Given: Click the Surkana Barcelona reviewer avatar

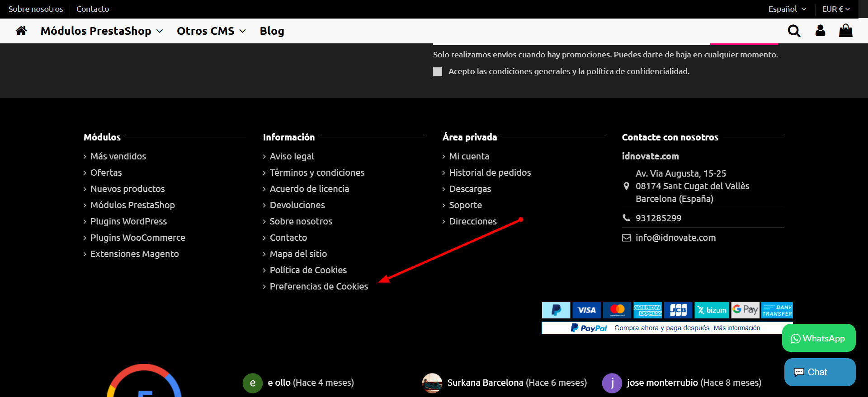Looking at the screenshot, I should coord(432,383).
